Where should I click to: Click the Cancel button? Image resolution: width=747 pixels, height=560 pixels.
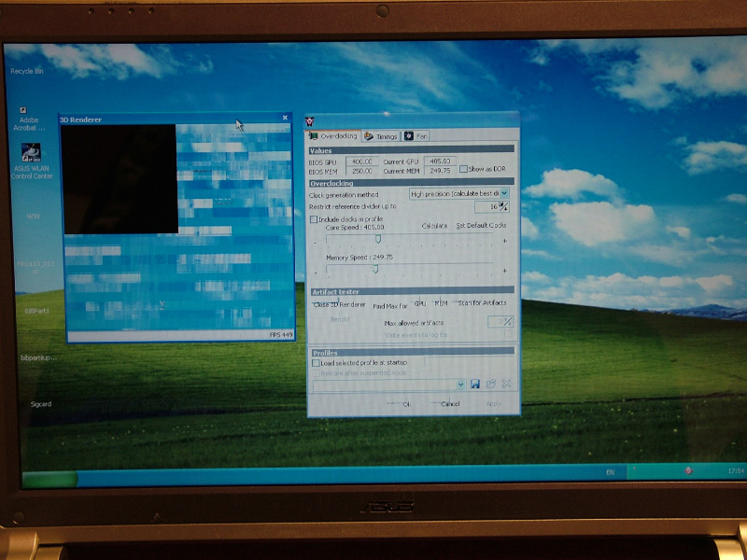point(450,404)
